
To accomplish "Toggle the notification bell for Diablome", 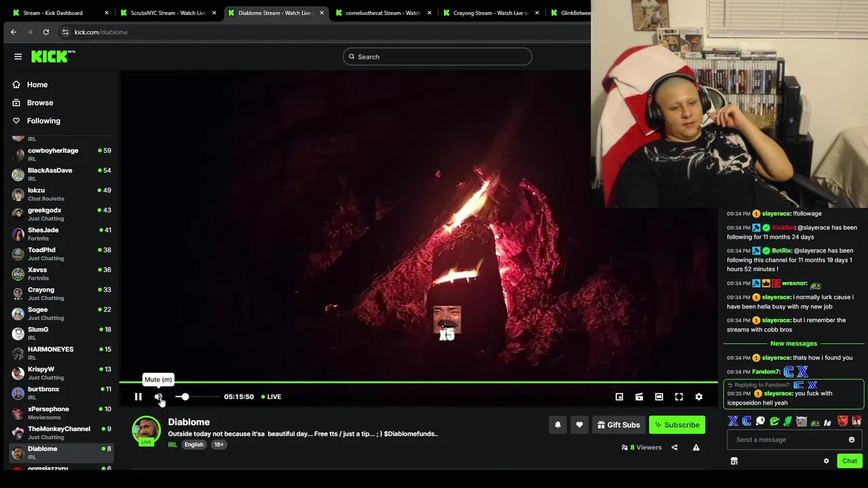I will coord(557,425).
